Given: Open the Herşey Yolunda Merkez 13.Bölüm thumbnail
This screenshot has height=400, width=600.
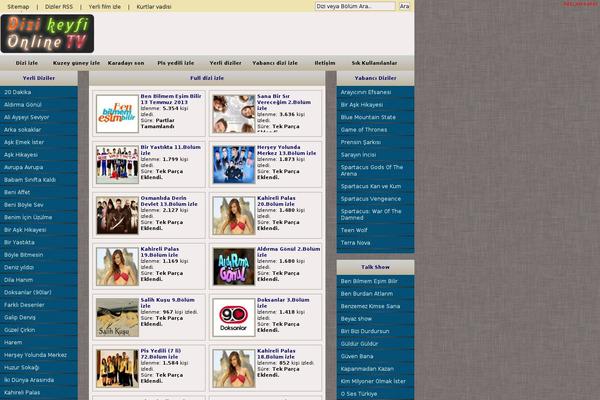Looking at the screenshot, I should (234, 165).
